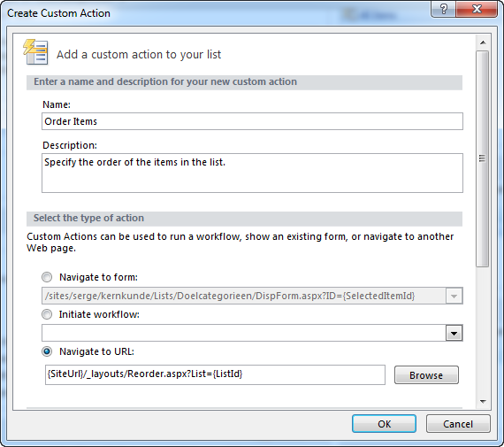Screen dimensions: 504x447
Task: Click the Browse button
Action: 426,375
